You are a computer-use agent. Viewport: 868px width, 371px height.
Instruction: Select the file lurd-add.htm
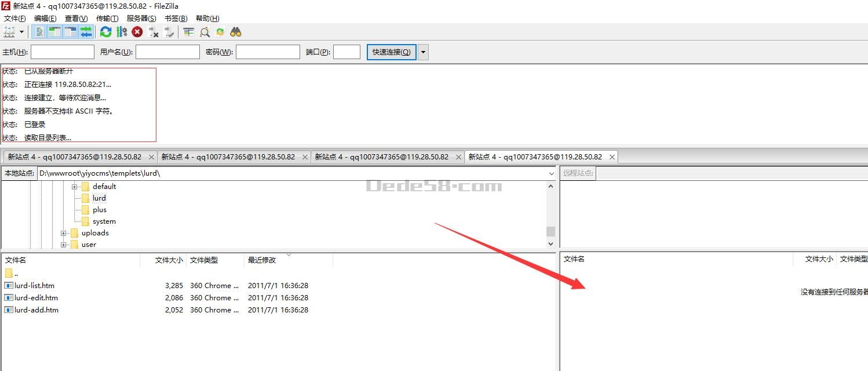[x=37, y=310]
